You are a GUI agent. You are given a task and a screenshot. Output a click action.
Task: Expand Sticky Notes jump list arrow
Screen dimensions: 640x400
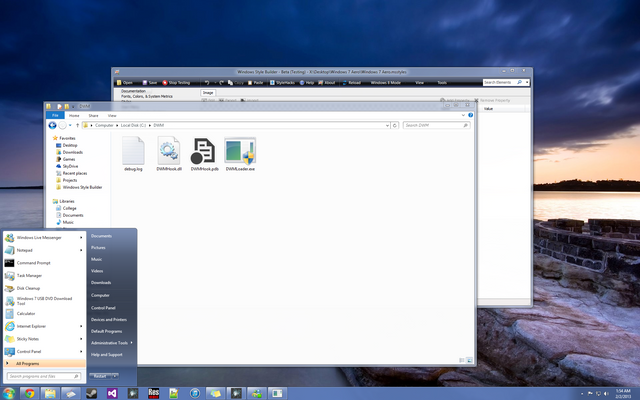[x=81, y=339]
